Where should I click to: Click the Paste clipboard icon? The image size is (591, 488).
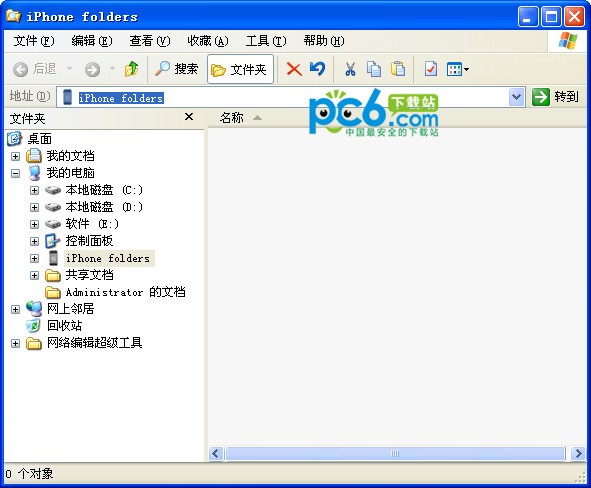click(x=398, y=69)
